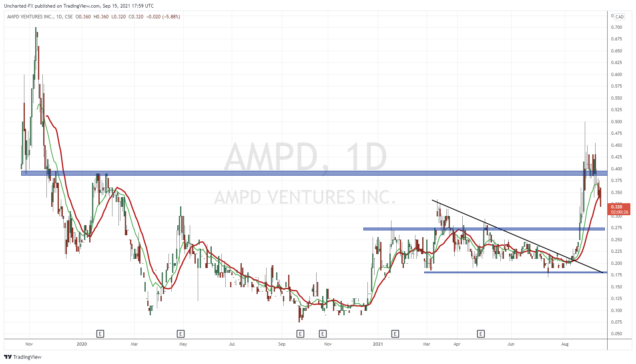
Task: Click the Jun date axis label
Action: (511, 344)
